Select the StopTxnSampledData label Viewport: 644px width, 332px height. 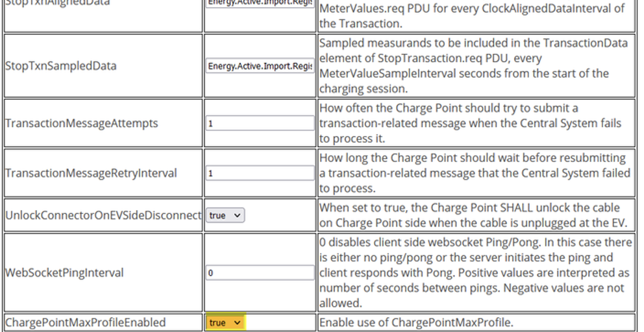coord(61,66)
